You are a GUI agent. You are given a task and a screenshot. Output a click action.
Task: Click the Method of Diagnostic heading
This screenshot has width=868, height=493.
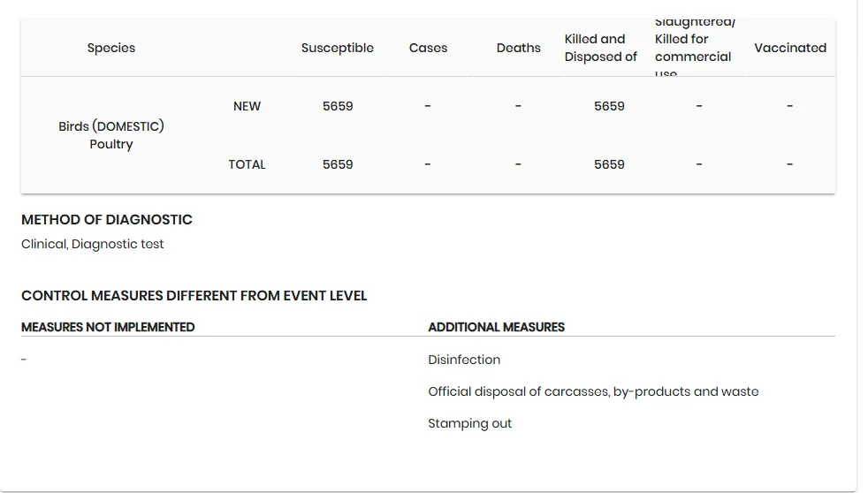(107, 220)
